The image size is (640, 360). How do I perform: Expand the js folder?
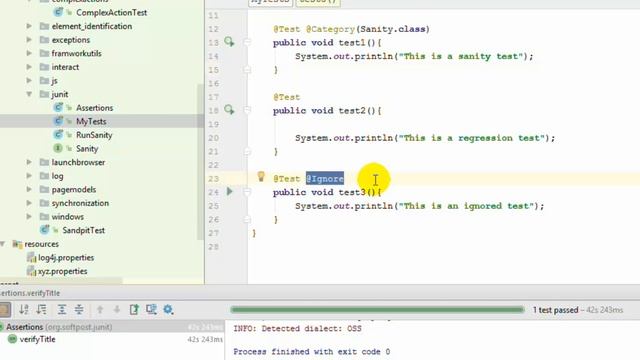pyautogui.click(x=29, y=80)
